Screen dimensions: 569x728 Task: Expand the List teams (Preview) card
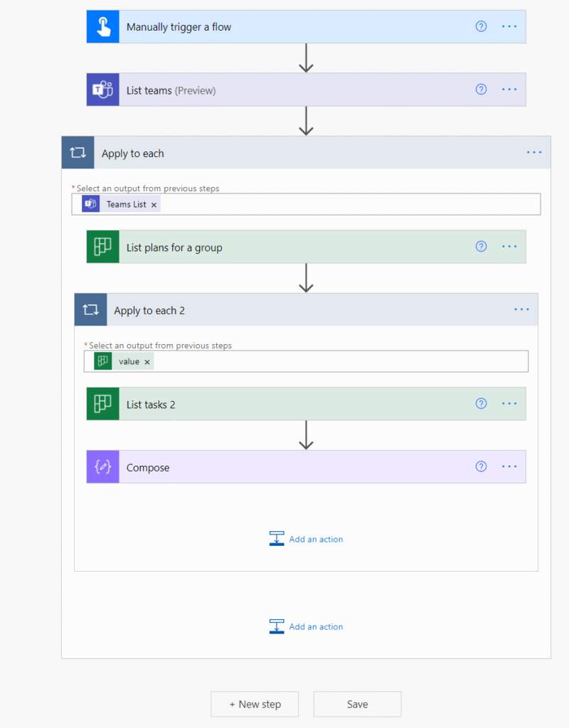pyautogui.click(x=306, y=90)
